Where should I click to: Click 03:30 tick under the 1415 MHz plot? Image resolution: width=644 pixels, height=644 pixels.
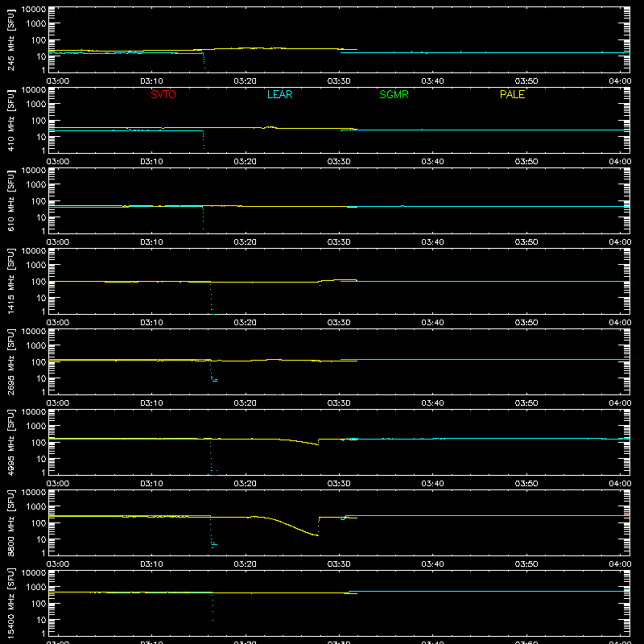point(339,323)
